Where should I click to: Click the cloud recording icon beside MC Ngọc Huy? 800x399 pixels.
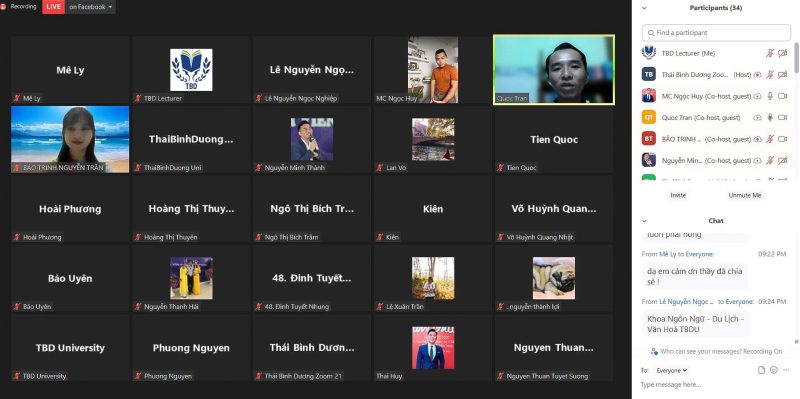tap(758, 96)
